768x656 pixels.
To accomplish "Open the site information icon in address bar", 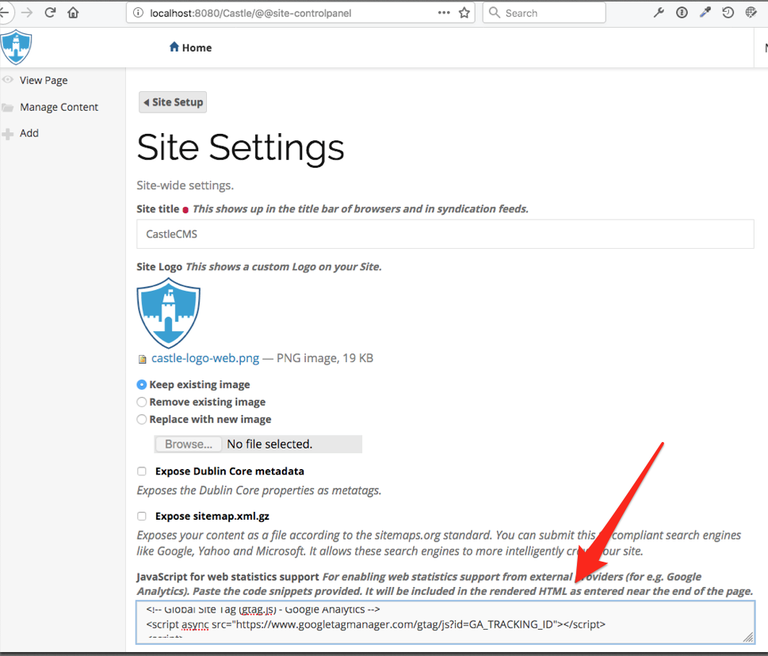I will coord(139,13).
